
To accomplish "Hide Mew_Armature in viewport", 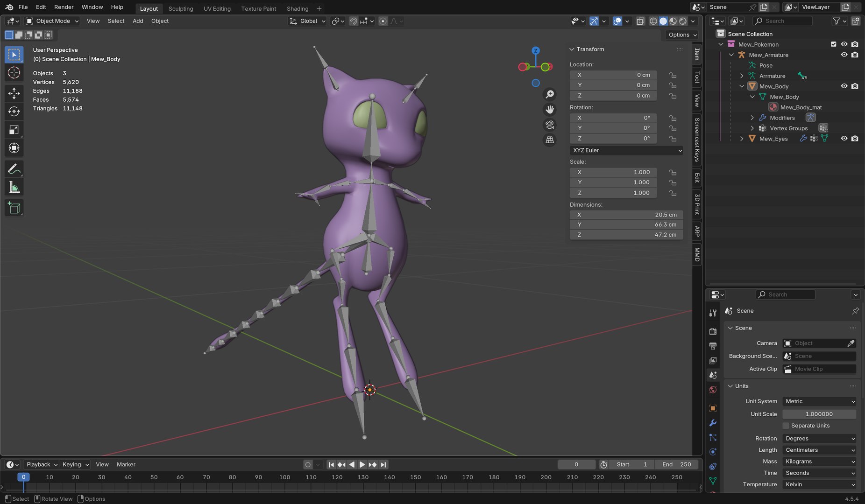I will (x=844, y=55).
